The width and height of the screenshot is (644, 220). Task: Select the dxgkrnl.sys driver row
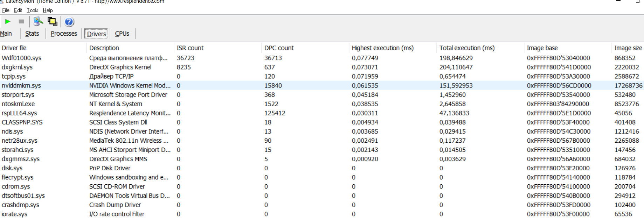click(17, 67)
